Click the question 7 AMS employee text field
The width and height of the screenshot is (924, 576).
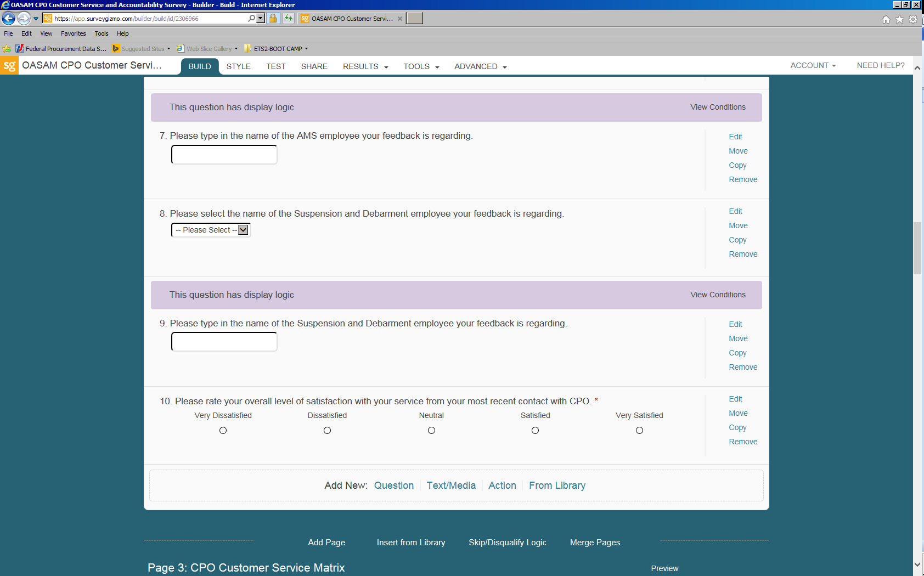pos(224,155)
